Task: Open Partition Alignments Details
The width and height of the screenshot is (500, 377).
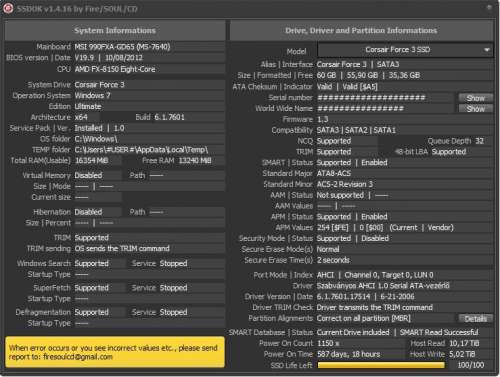Action: [x=475, y=319]
